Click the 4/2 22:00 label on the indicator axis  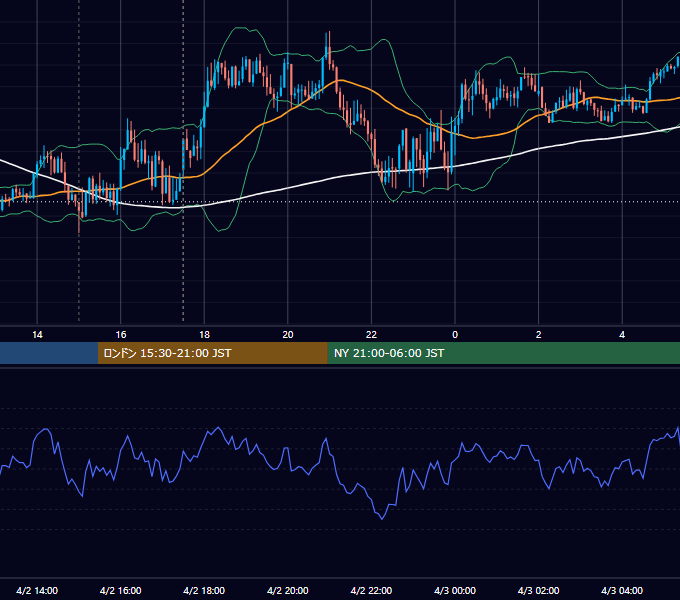(x=371, y=590)
